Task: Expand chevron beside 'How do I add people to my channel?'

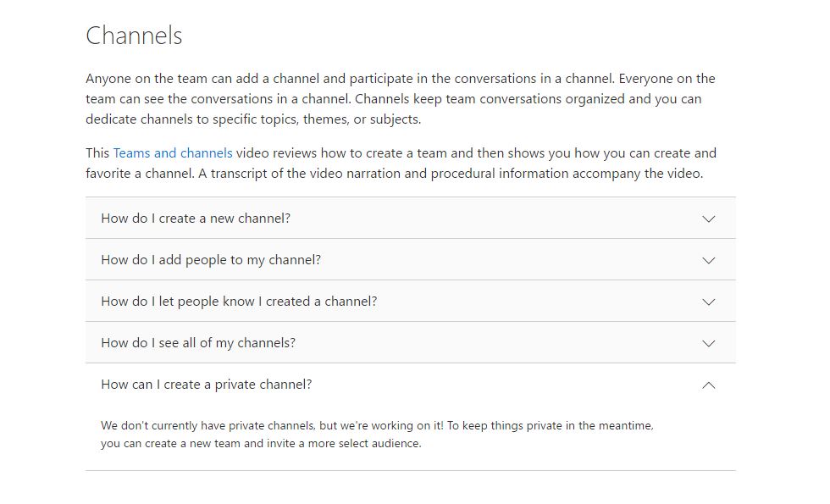Action: (x=709, y=260)
